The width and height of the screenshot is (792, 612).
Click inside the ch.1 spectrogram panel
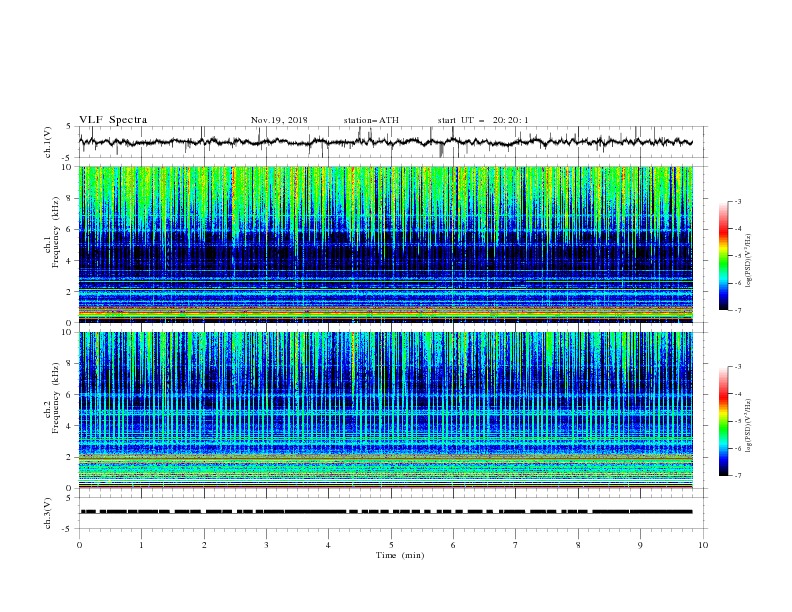point(386,244)
